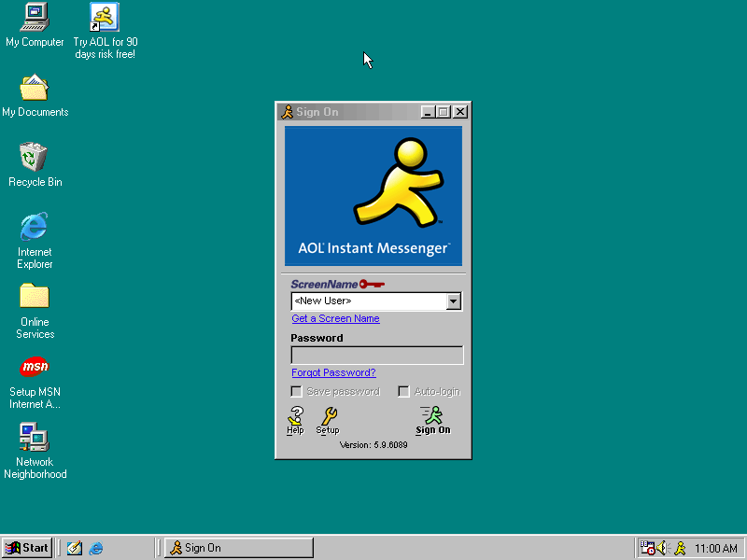Open the Start menu
The width and height of the screenshot is (747, 560).
27,548
